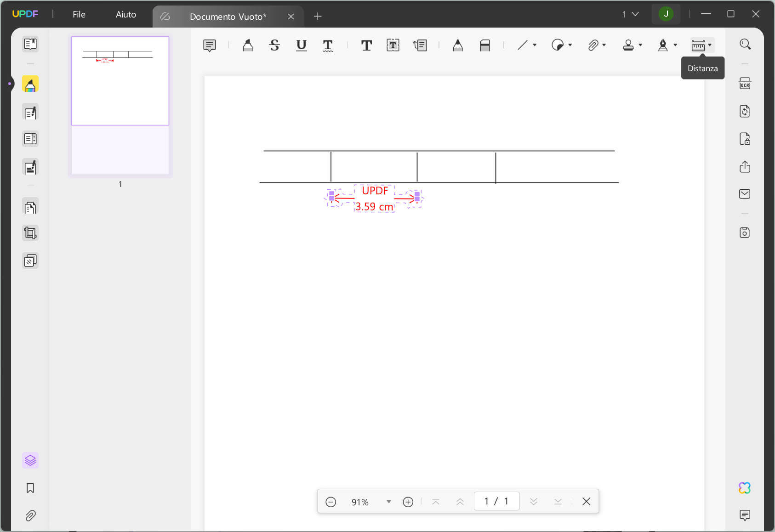Open the Convert PDF icon

(745, 111)
